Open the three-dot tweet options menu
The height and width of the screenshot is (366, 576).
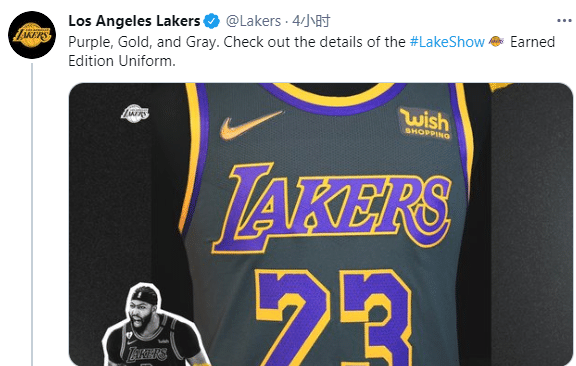[564, 21]
